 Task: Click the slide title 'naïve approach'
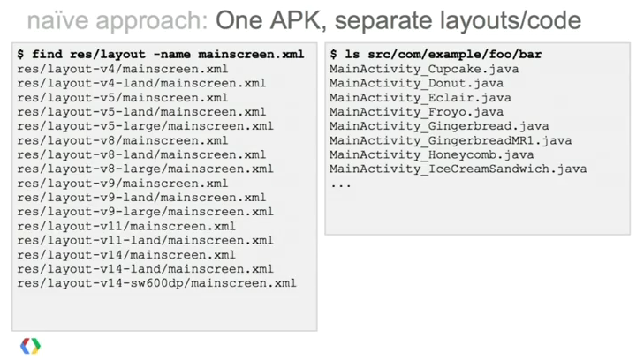tap(117, 20)
